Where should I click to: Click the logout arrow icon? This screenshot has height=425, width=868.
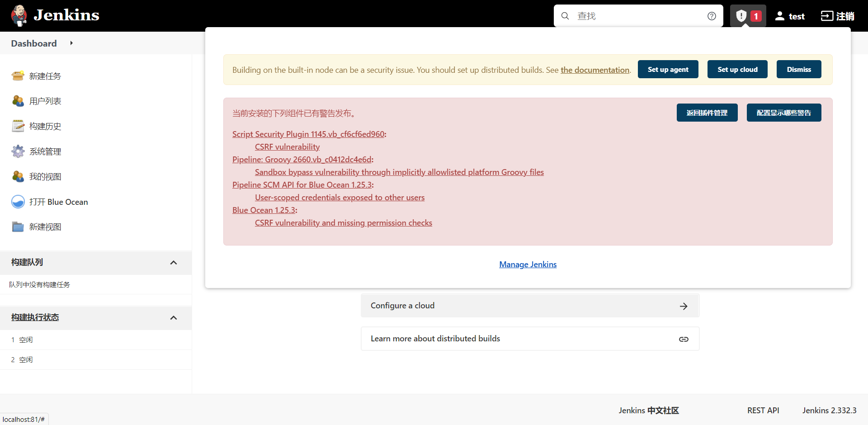click(827, 16)
